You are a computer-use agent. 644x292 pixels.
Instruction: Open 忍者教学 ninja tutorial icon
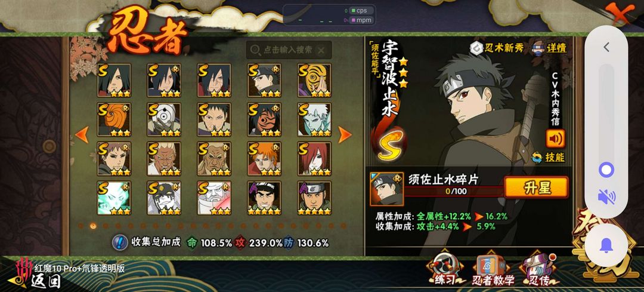click(x=493, y=269)
